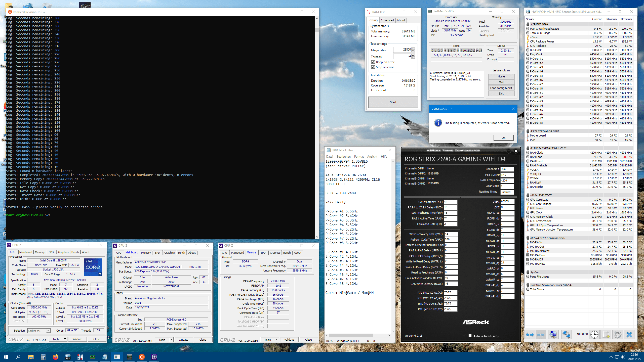The image size is (644, 362).
Task: Click terminal vertical scrollbar thumb
Action: 317,30
